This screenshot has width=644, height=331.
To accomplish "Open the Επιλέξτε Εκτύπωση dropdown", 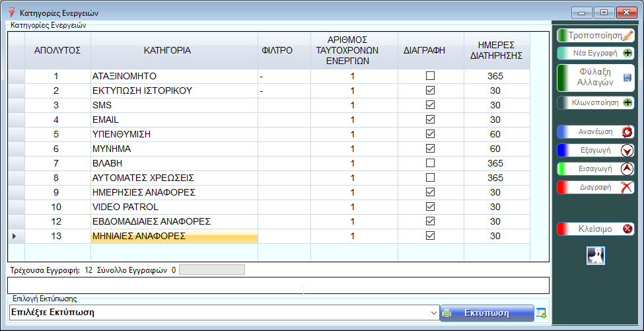I will point(433,313).
